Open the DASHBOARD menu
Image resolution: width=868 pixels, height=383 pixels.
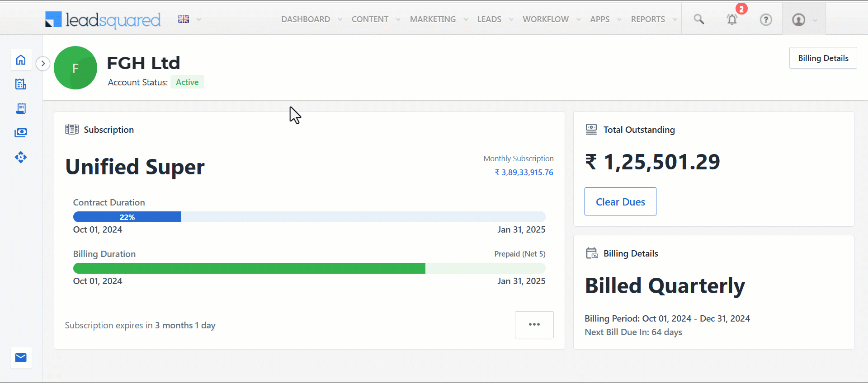click(x=306, y=19)
